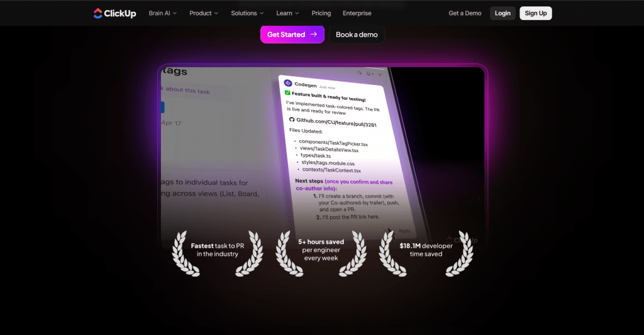Click 'Feature built & ready for testing!' text

pos(328,97)
